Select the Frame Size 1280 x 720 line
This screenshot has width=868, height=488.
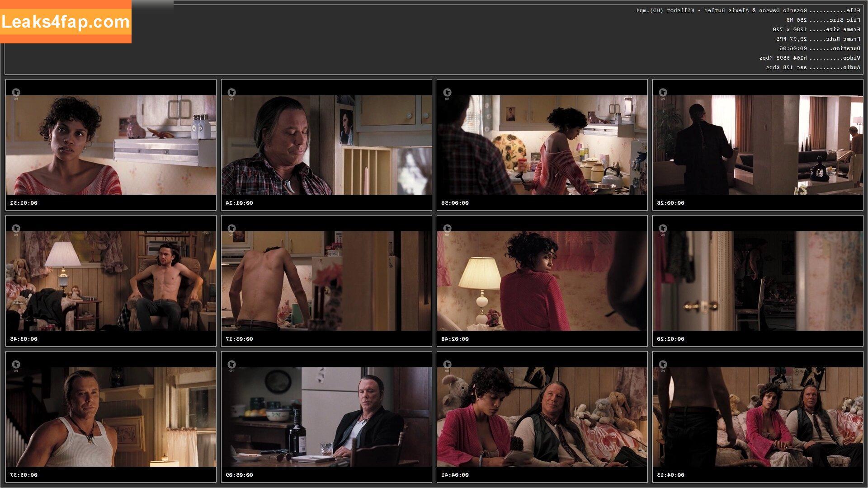tap(816, 29)
